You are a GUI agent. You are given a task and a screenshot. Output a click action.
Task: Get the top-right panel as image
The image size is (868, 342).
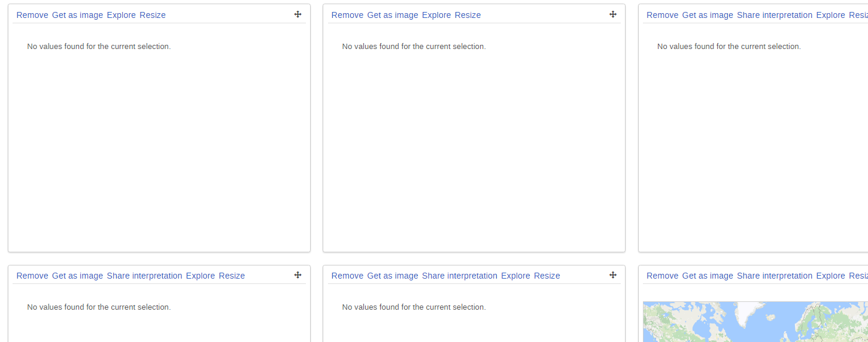[708, 15]
